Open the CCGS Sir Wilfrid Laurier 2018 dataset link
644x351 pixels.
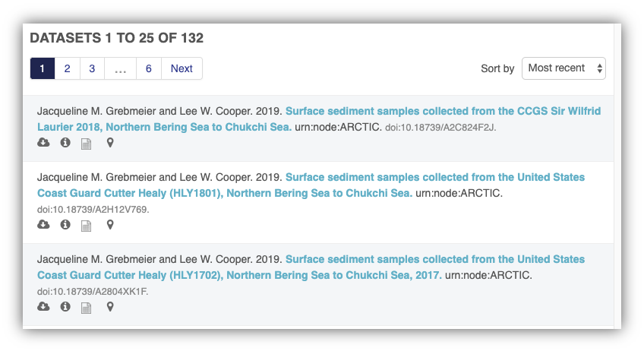coord(319,119)
